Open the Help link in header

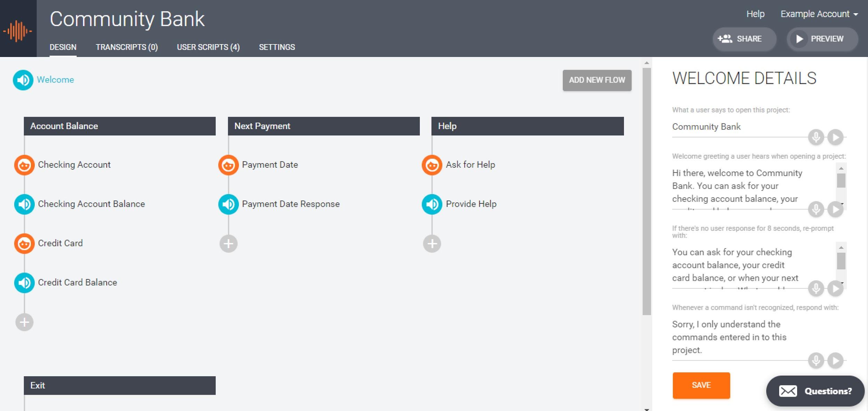[x=756, y=14]
